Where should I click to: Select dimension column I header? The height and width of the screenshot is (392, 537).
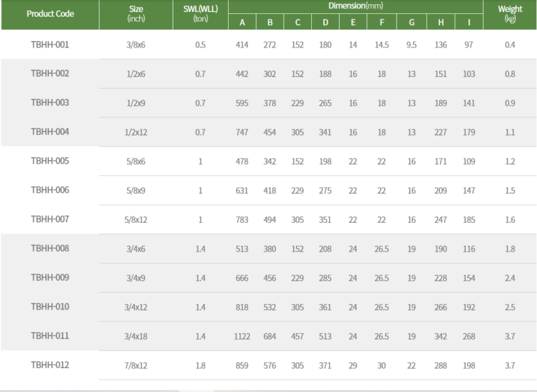[468, 22]
